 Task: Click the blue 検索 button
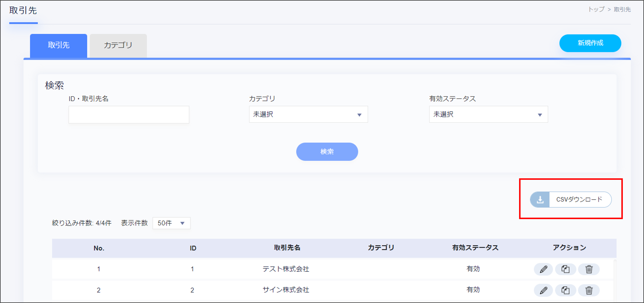[327, 152]
